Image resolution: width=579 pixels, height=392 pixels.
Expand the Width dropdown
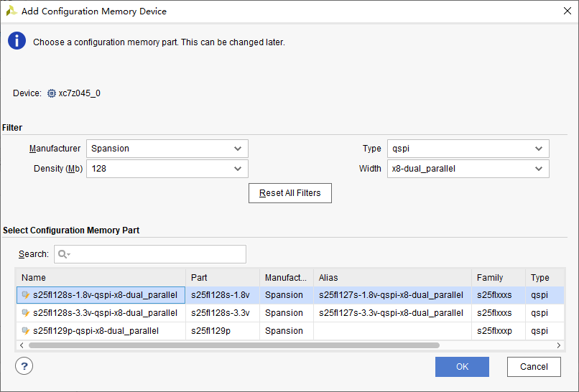point(468,169)
